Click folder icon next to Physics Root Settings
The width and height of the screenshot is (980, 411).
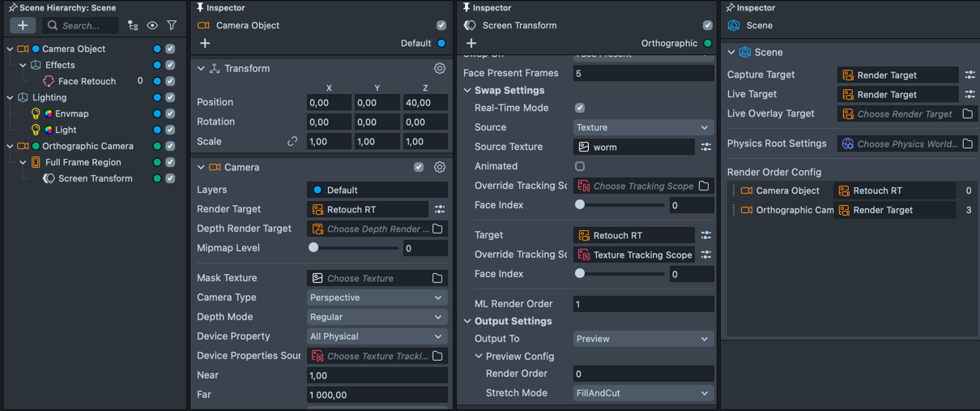pos(968,144)
